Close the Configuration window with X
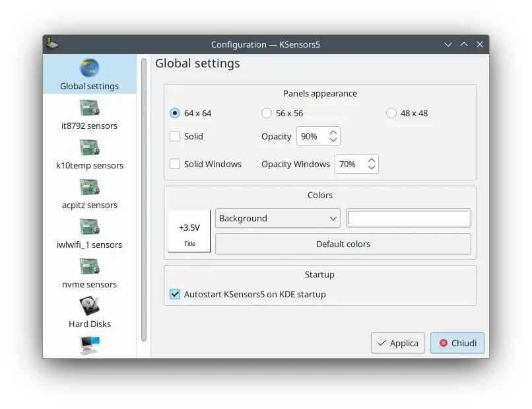This screenshot has height=409, width=532. (479, 44)
